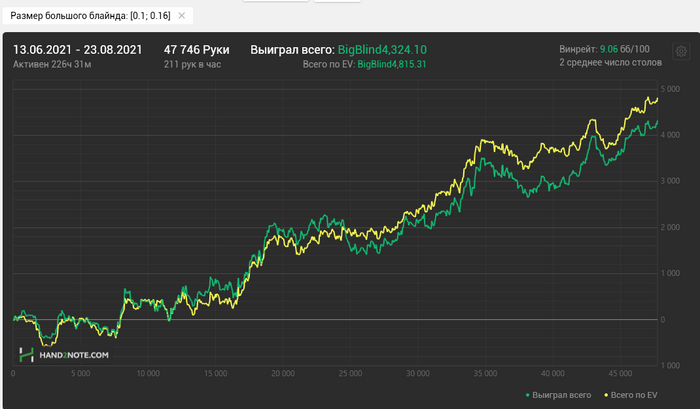Screen dimensions: 700x409
Task: Click total won value BigBlind4,324.10
Action: point(382,50)
